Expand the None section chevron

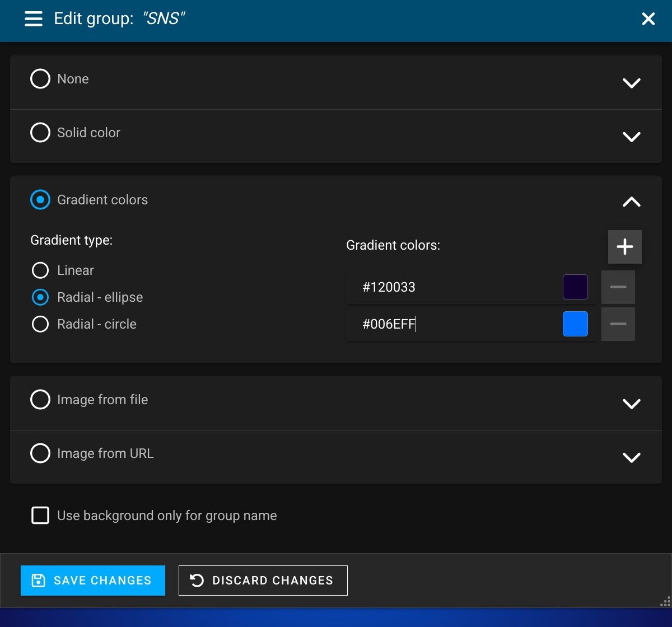coord(631,83)
